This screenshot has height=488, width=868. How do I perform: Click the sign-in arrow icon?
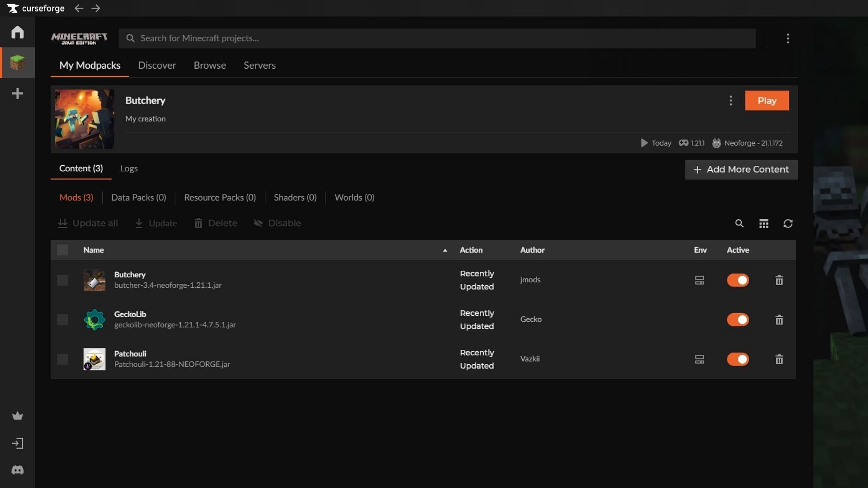pyautogui.click(x=17, y=443)
